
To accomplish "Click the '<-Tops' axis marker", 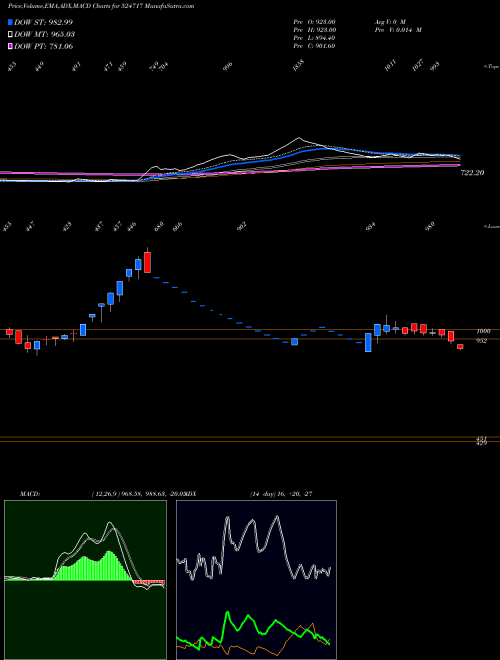I will point(491,67).
